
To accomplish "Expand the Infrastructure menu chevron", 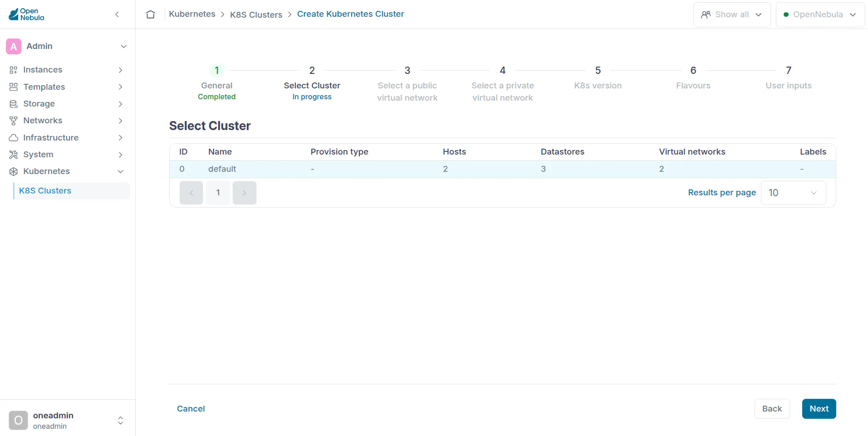I will (120, 137).
